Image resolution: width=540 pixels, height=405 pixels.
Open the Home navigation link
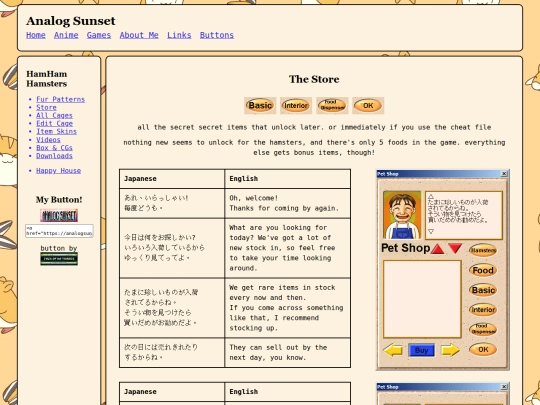36,35
